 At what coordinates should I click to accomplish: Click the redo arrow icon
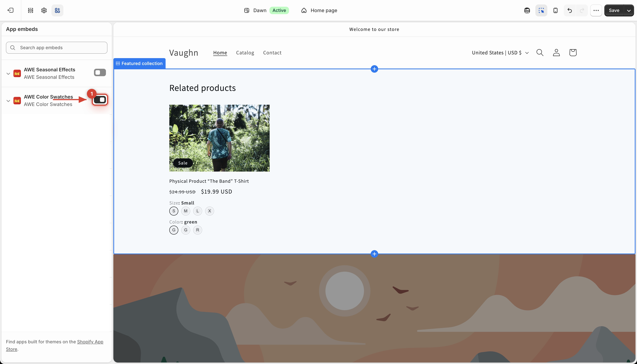click(x=582, y=10)
